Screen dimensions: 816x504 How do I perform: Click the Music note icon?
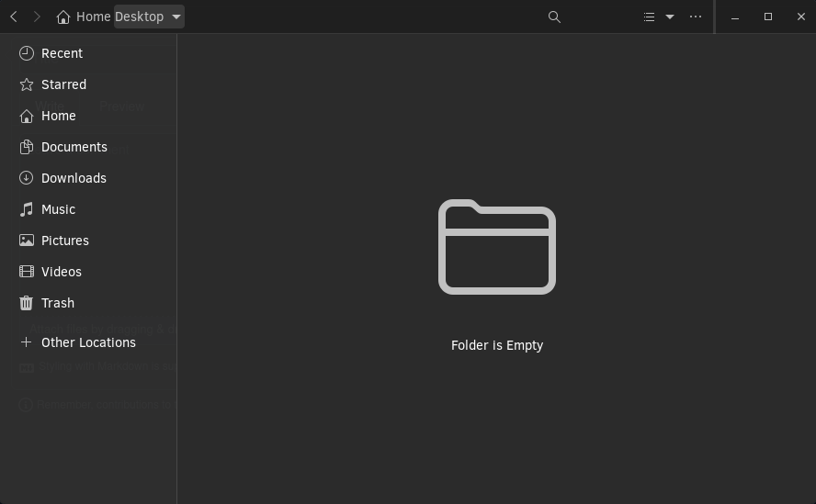coord(27,209)
